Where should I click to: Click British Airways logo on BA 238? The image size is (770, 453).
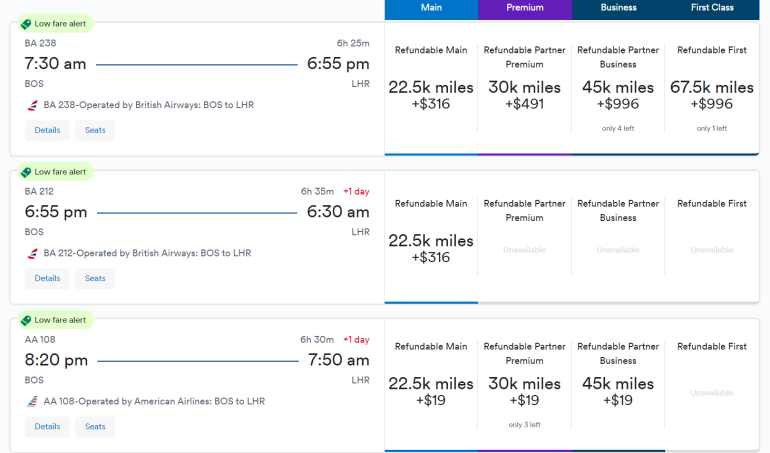pyautogui.click(x=32, y=105)
